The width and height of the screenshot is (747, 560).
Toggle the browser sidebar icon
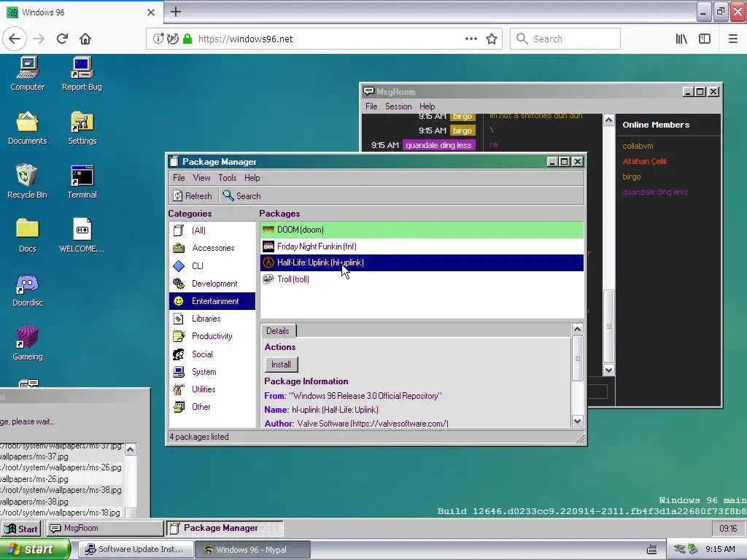click(x=705, y=39)
